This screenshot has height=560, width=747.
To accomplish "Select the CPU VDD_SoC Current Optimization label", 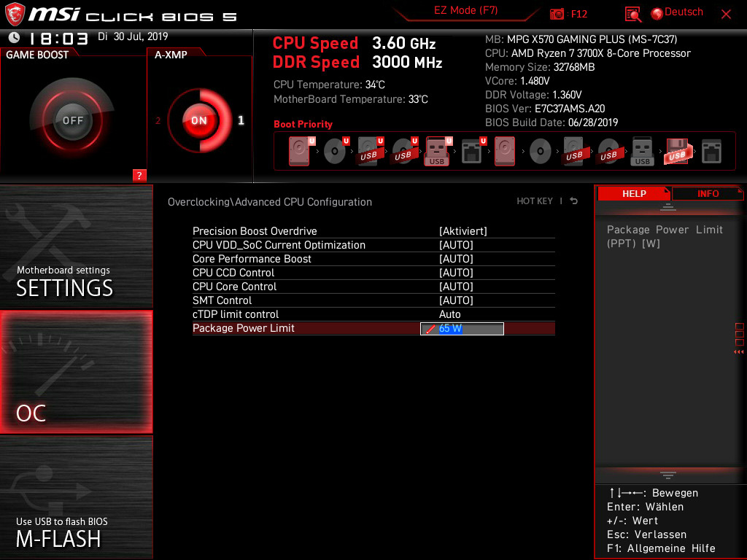I will click(x=279, y=245).
